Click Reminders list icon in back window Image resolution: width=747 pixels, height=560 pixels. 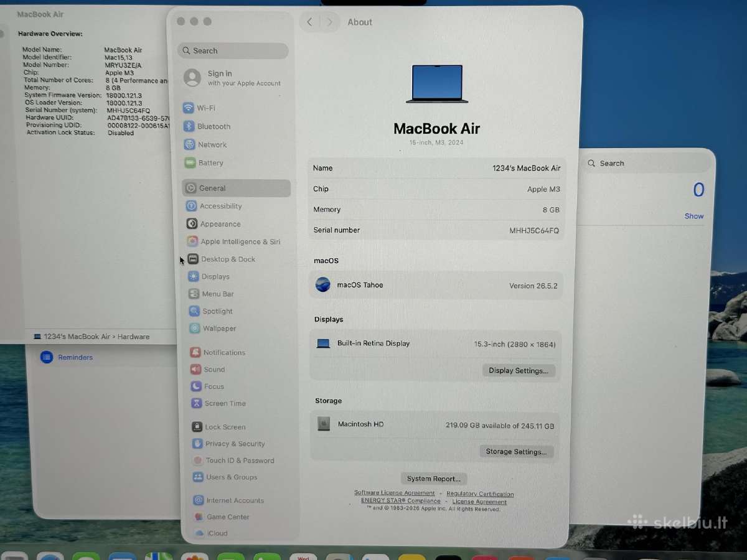tap(47, 357)
